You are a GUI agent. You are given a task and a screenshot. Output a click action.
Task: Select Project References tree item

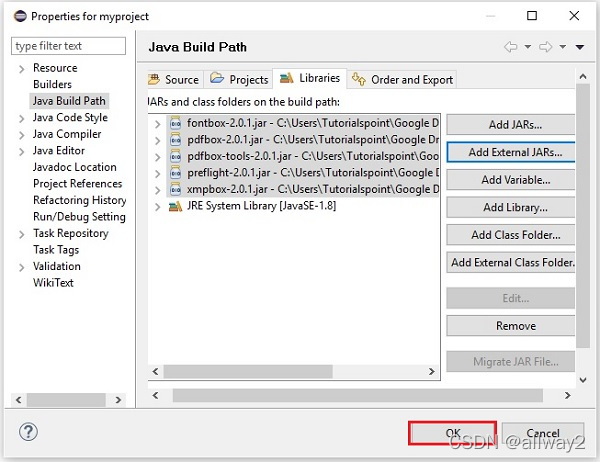(77, 184)
